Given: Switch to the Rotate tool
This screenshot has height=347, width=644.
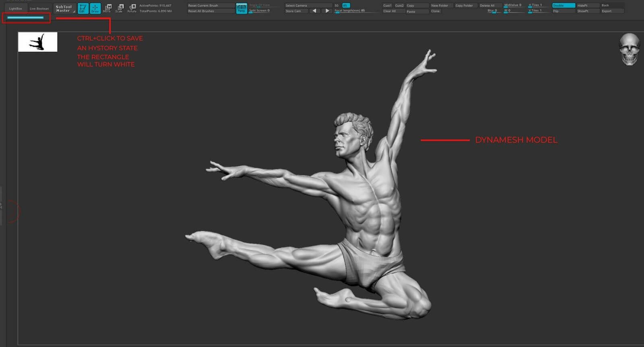Looking at the screenshot, I should tap(132, 8).
